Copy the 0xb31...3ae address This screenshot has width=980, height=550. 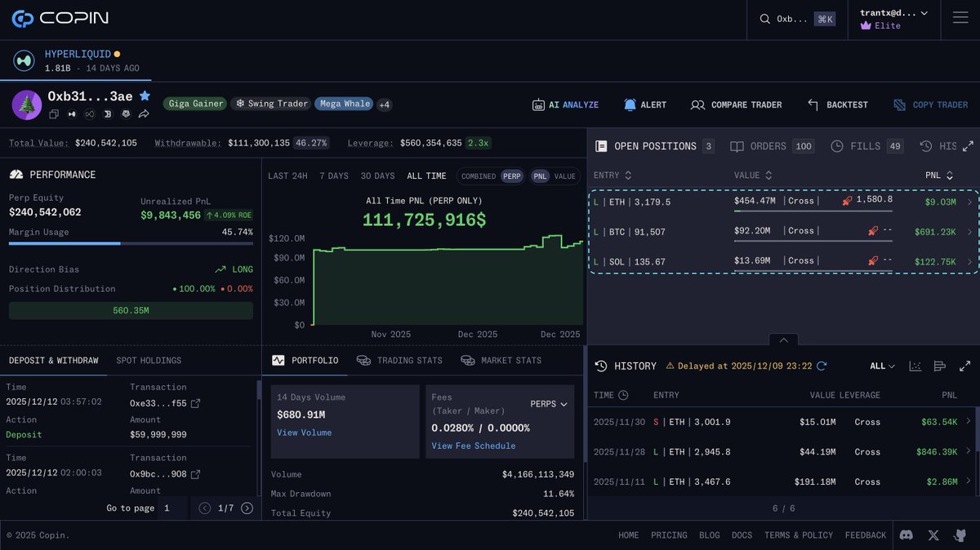click(55, 114)
